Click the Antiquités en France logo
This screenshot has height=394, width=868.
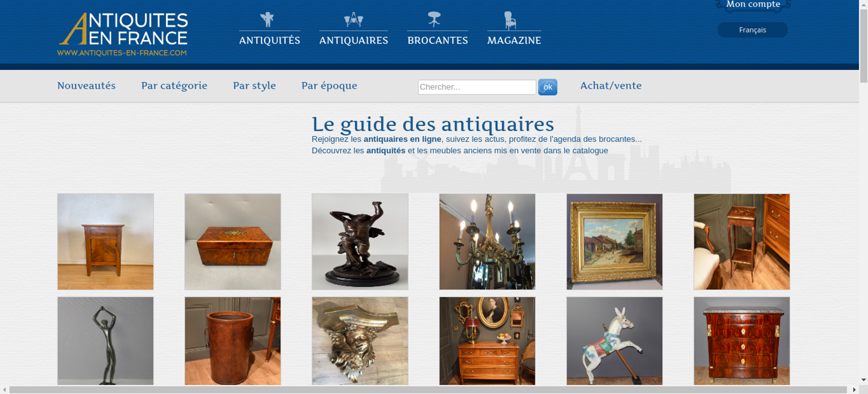pyautogui.click(x=123, y=34)
